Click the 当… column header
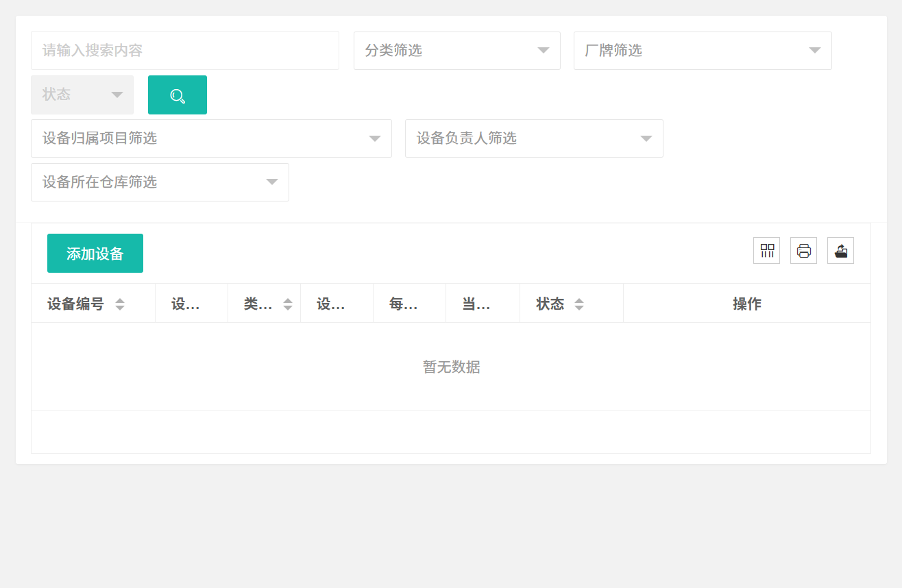 point(483,304)
